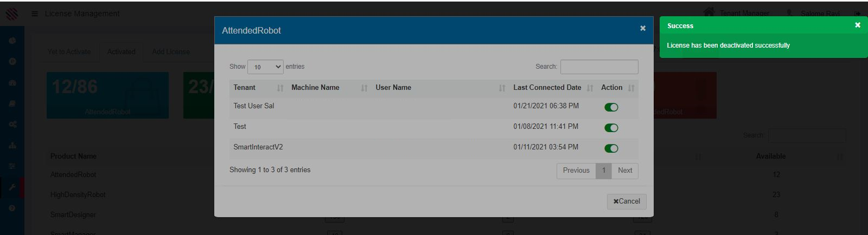Click the logout icon at top right
The image size is (868, 235).
point(857,14)
